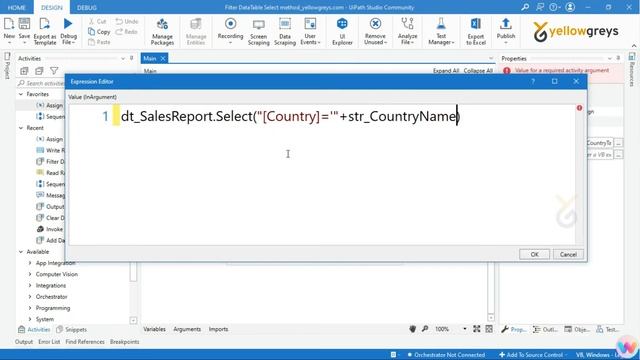Click the Cut command
The height and width of the screenshot is (360, 640).
[98, 21]
